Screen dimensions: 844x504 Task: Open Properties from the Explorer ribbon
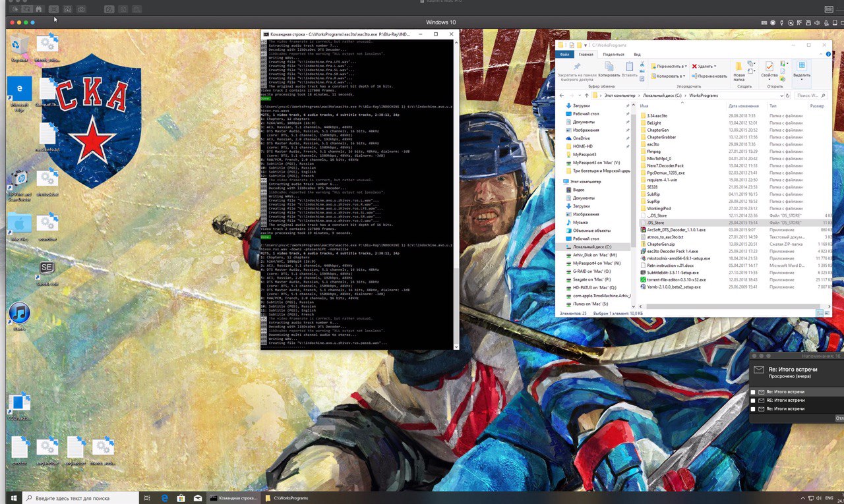[x=769, y=70]
